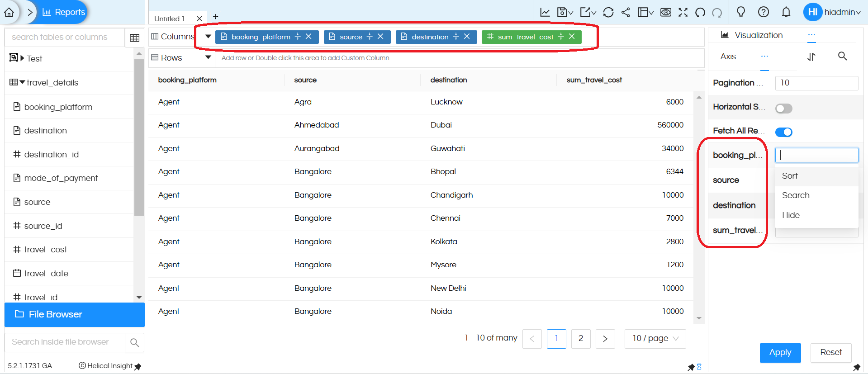Screen dimensions: 868x374
Task: Pin the left panel using the pin icon
Action: pyautogui.click(x=138, y=366)
